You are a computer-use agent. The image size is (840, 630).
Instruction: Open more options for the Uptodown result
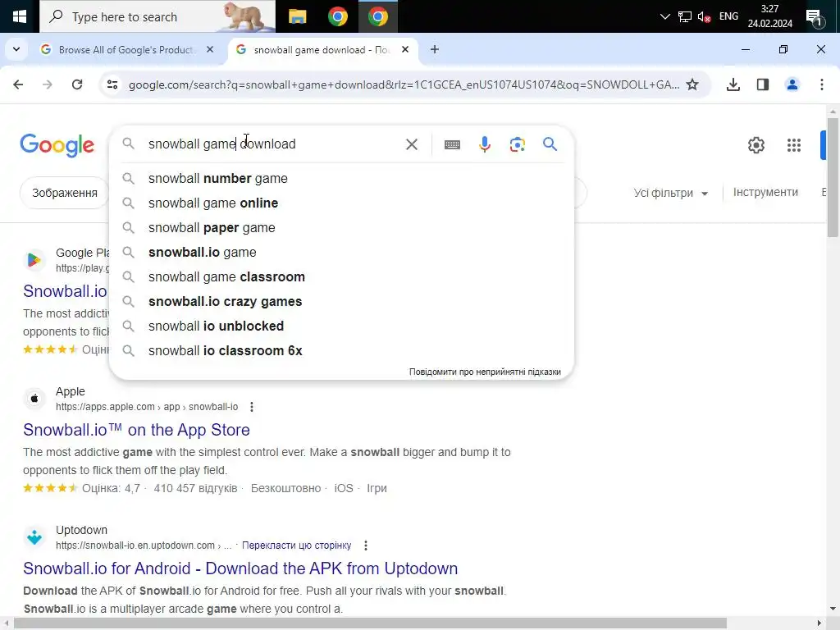(x=366, y=546)
